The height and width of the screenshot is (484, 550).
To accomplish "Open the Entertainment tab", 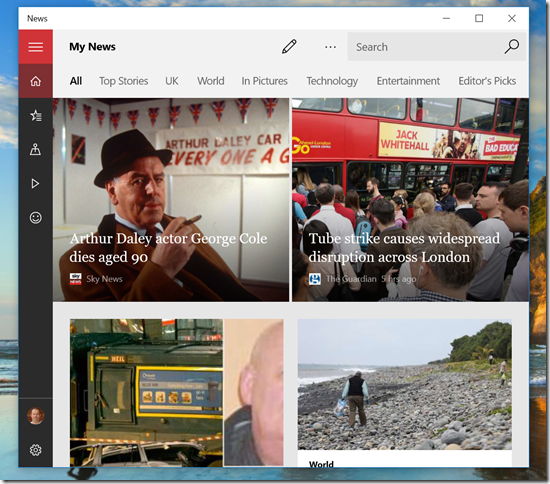I will 408,81.
